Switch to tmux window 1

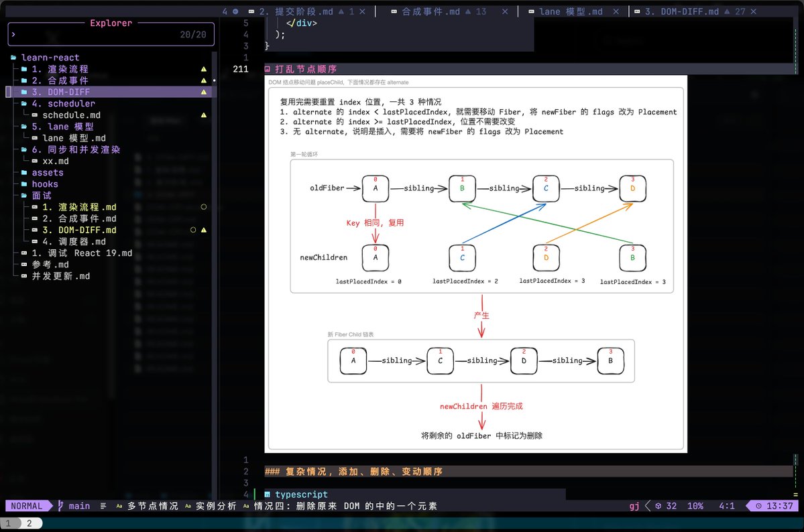(x=8, y=523)
